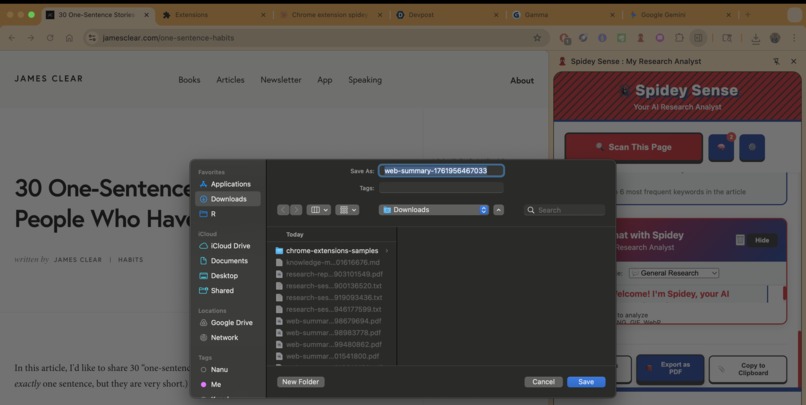Go back in the save dialog

point(283,210)
